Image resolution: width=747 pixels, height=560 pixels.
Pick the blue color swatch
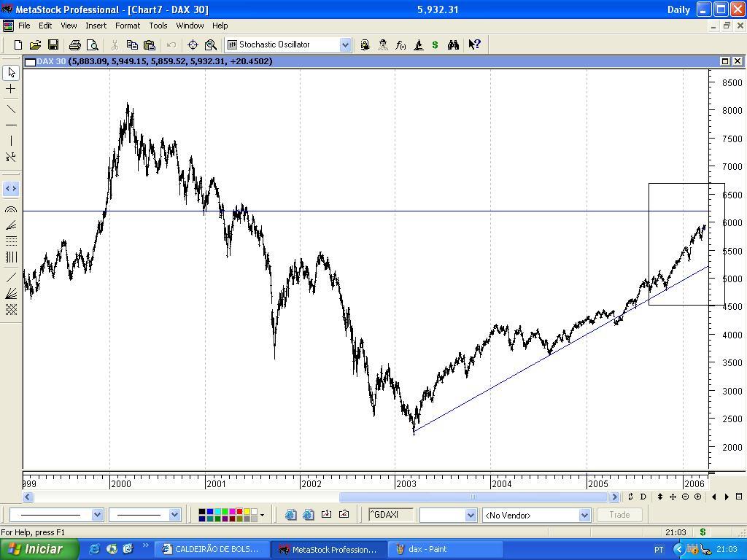[x=210, y=511]
